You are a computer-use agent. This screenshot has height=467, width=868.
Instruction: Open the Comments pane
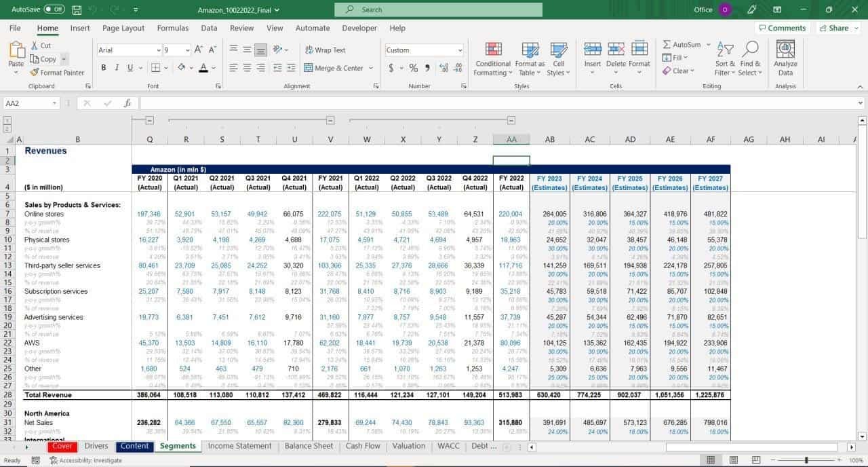click(783, 29)
